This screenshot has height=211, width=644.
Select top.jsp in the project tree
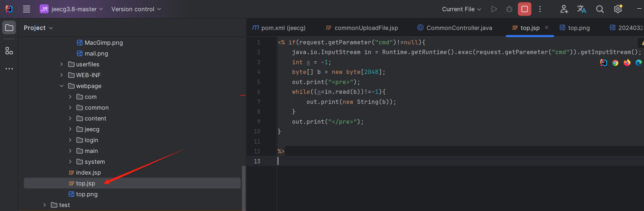[x=132, y=183]
